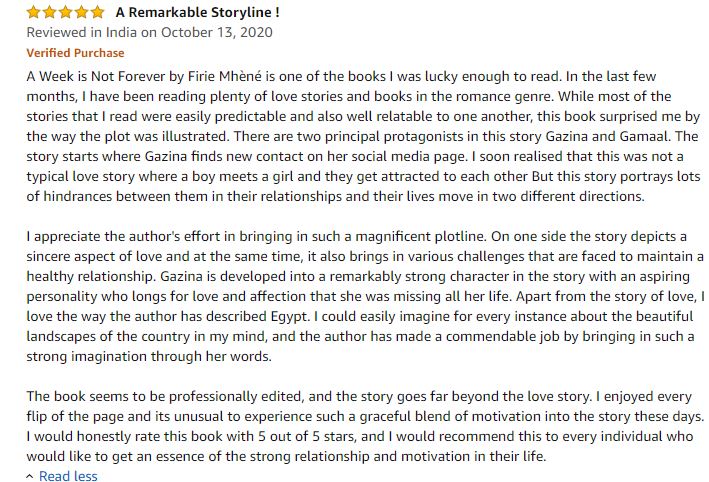Click the second gold star in the rating
Image resolution: width=709 pixels, height=482 pixels.
[50, 12]
